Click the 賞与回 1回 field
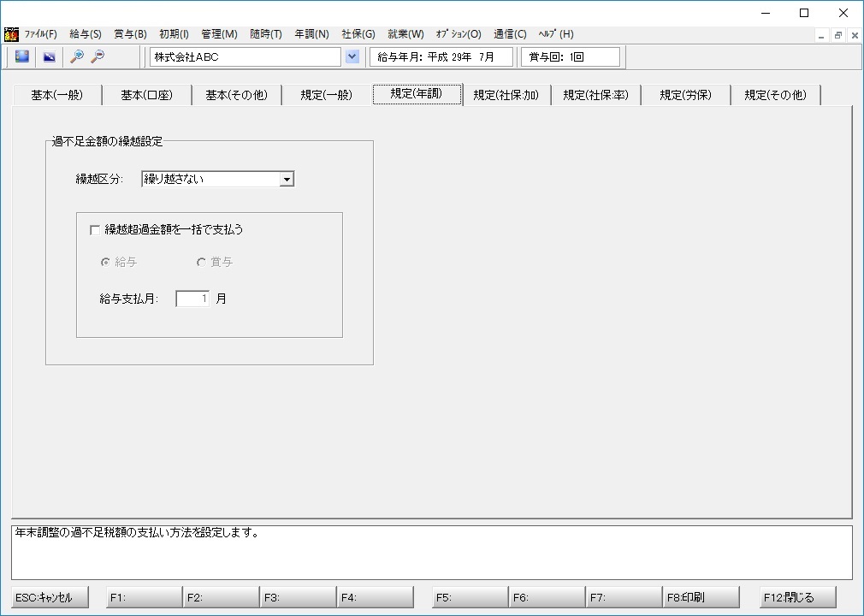The width and height of the screenshot is (864, 616). pos(571,56)
